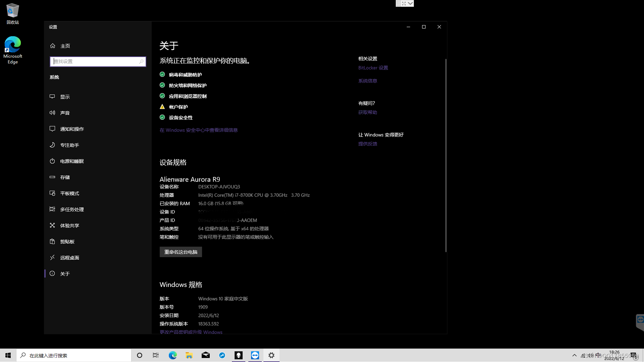Select Windows 10 家庭中文版 text
The image size is (644, 362).
pos(223,299)
